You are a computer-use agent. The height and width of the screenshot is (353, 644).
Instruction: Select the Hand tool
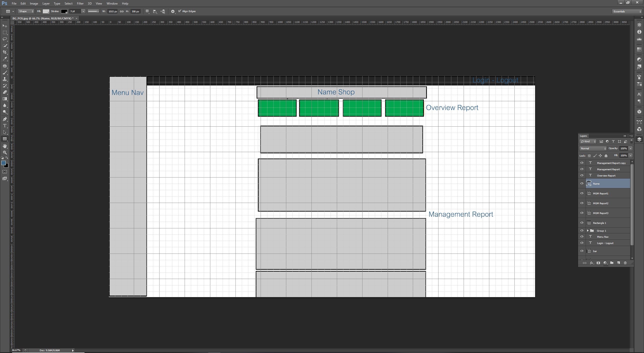point(5,146)
